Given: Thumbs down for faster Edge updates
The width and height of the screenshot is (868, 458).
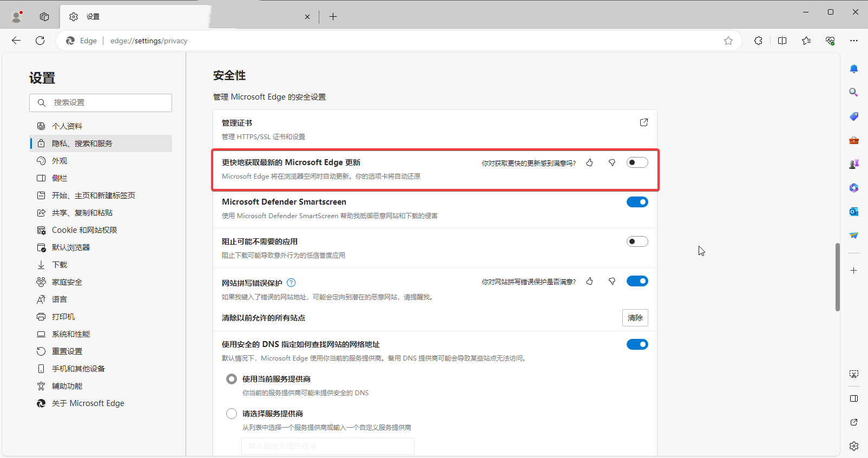Looking at the screenshot, I should (x=612, y=162).
